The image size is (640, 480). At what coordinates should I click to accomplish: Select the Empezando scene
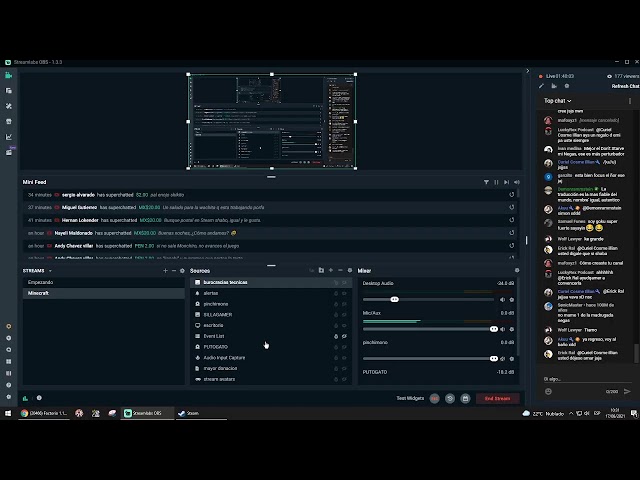(x=104, y=282)
